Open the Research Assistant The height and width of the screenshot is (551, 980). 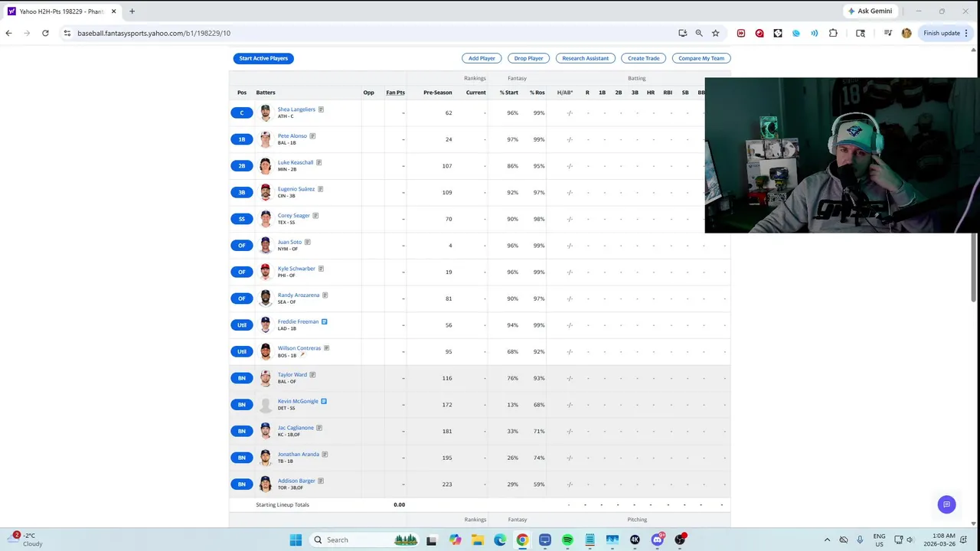586,58
